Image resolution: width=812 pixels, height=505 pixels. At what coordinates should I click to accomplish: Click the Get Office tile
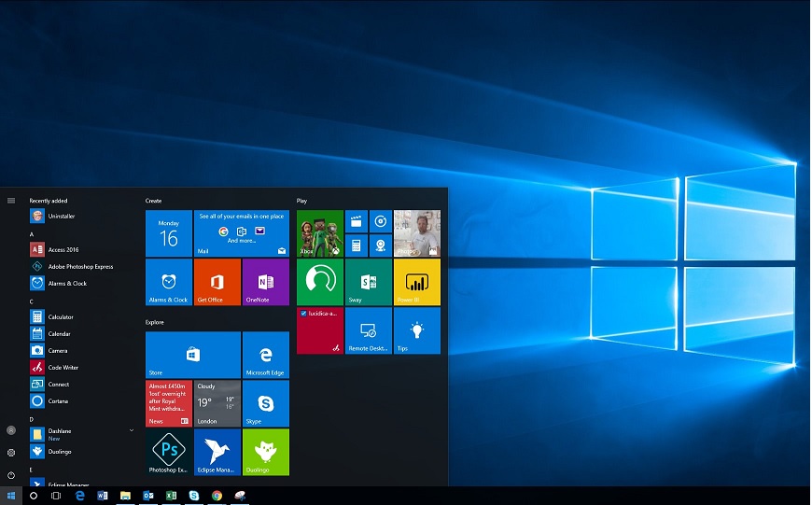tap(217, 282)
